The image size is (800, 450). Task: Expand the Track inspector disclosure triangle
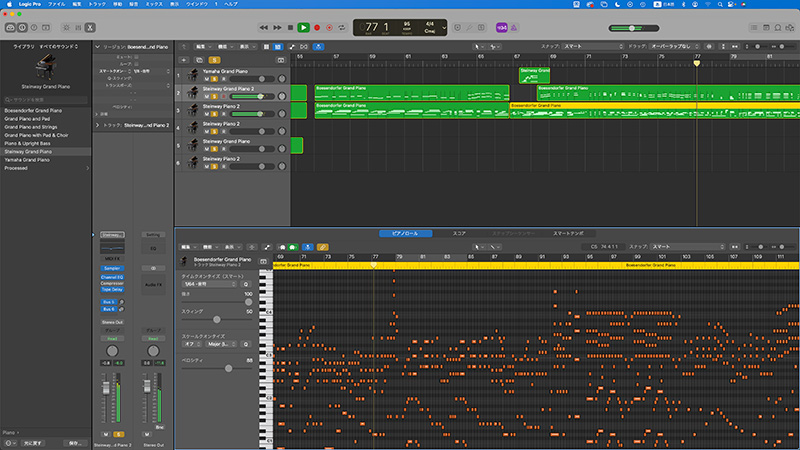97,125
